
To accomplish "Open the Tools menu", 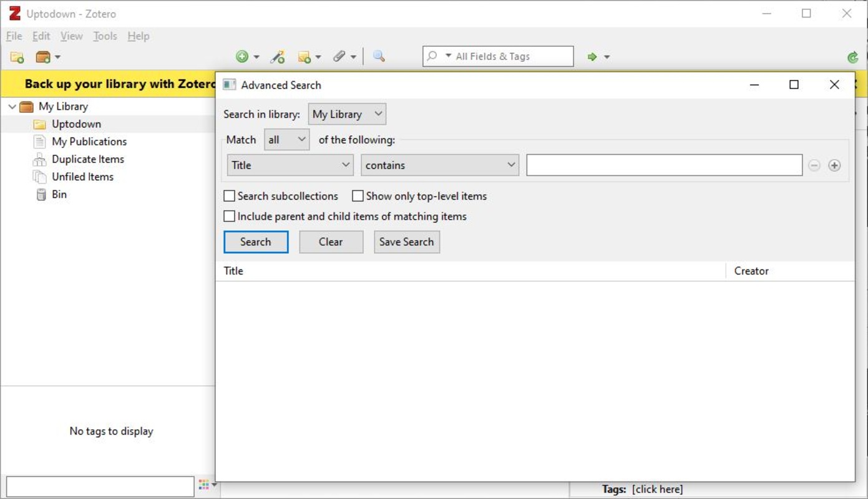I will (105, 36).
